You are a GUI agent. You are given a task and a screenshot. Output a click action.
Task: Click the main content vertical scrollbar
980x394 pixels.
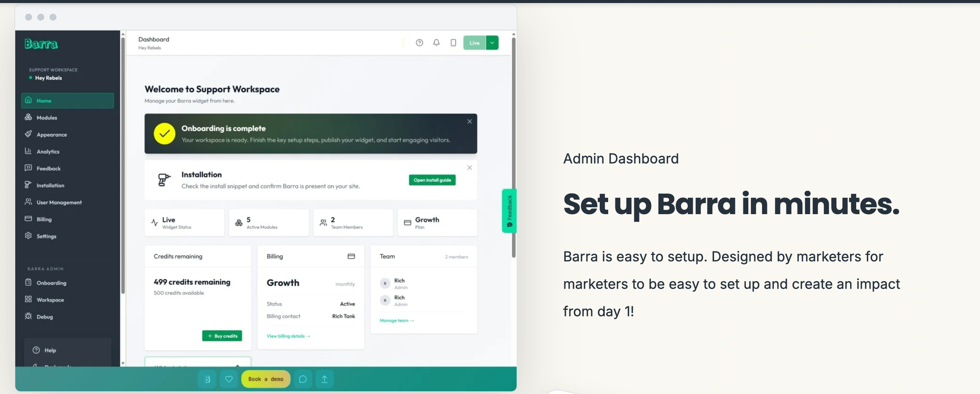point(514,147)
